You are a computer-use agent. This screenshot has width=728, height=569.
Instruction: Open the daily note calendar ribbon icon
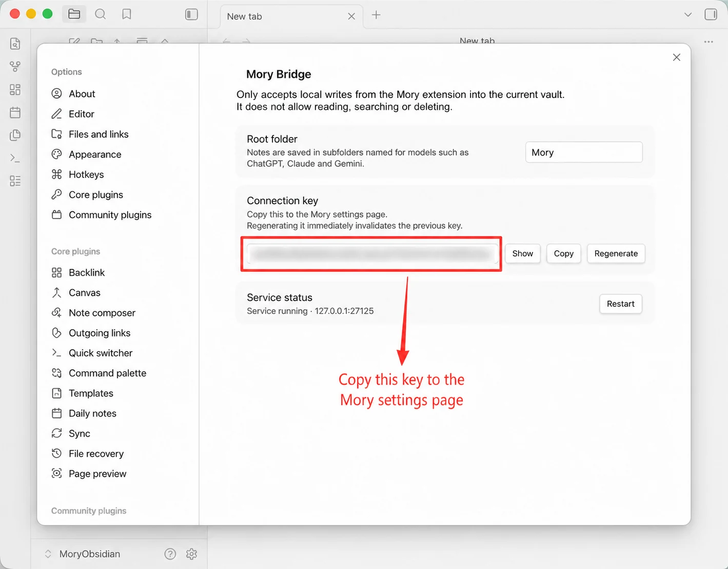15,112
